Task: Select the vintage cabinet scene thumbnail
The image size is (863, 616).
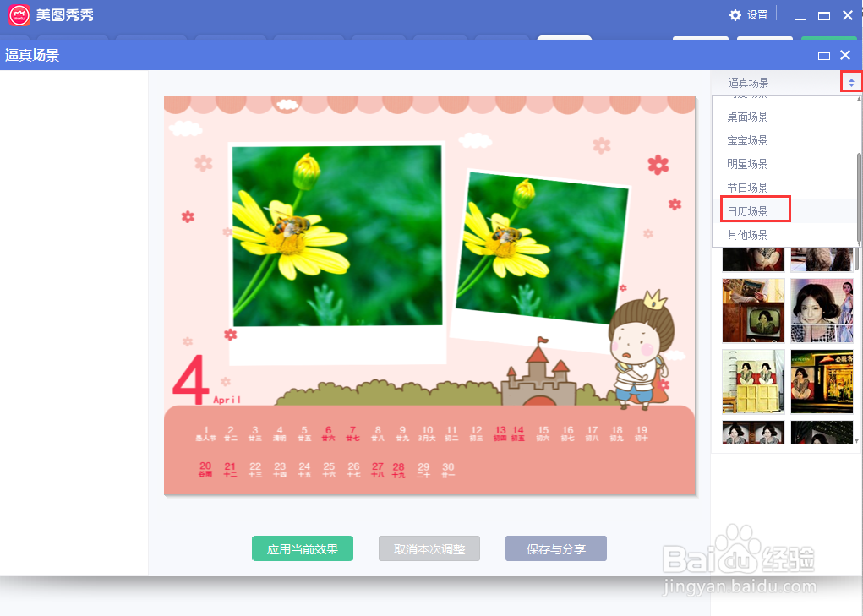Action: [x=752, y=381]
